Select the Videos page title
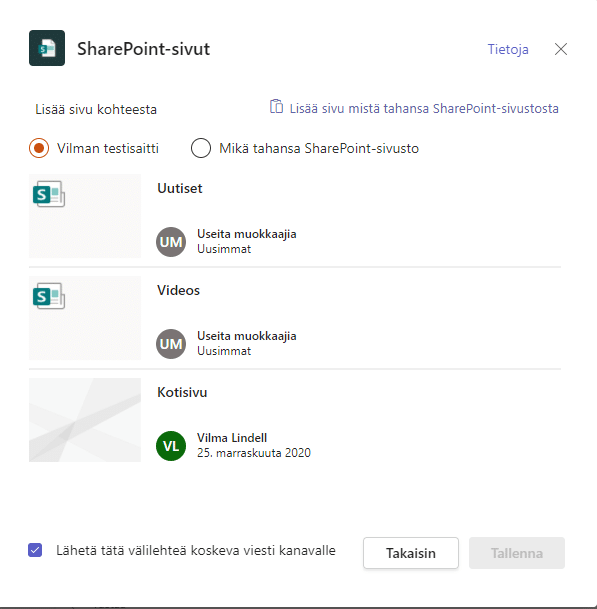Image resolution: width=597 pixels, height=609 pixels. 178,291
